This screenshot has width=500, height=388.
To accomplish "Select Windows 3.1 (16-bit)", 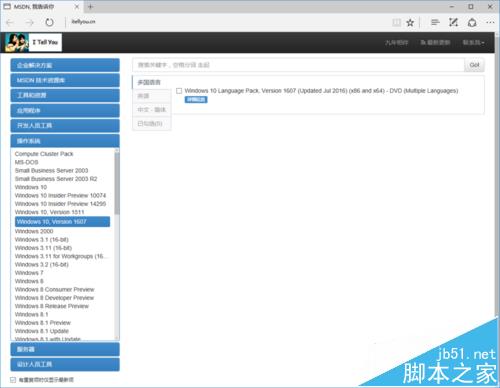I will point(42,239).
